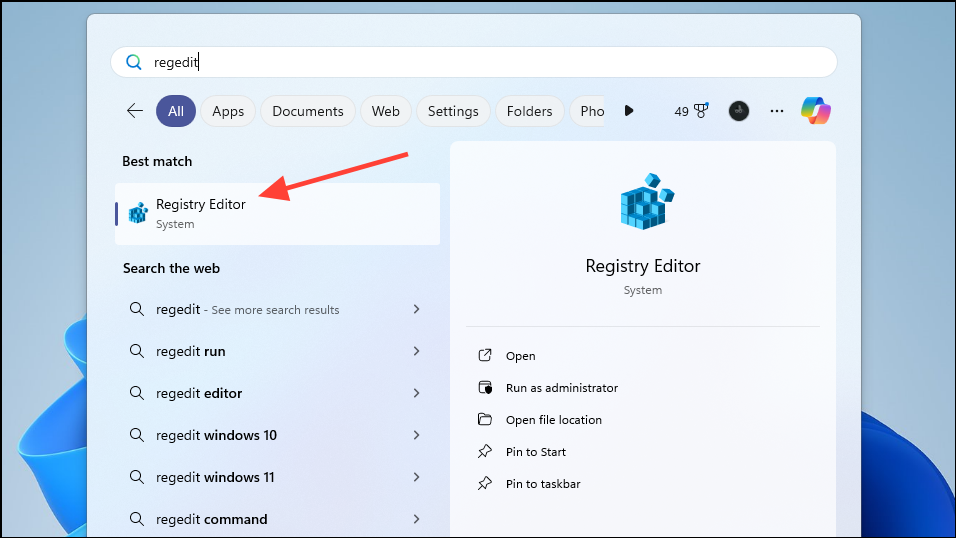Image resolution: width=956 pixels, height=538 pixels.
Task: Select the 'regedit windows 10' web suggestion
Action: 277,436
